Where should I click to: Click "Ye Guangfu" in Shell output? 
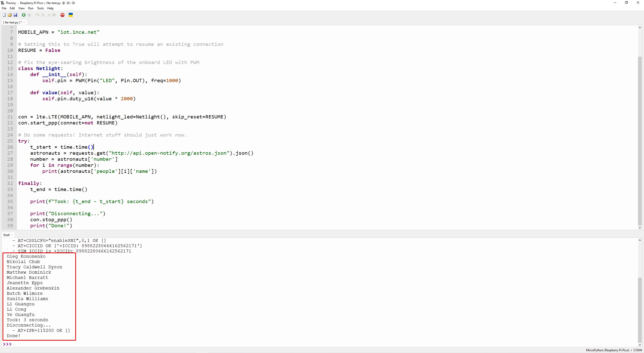coord(21,315)
